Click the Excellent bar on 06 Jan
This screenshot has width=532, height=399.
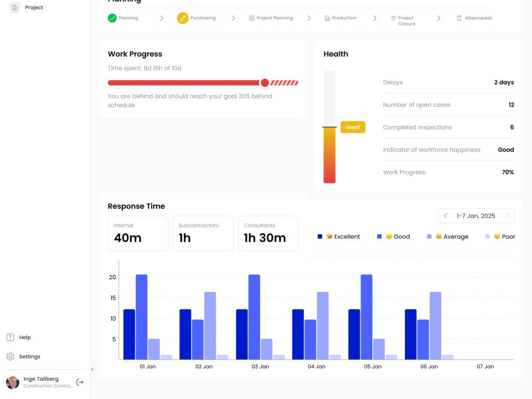tap(411, 334)
